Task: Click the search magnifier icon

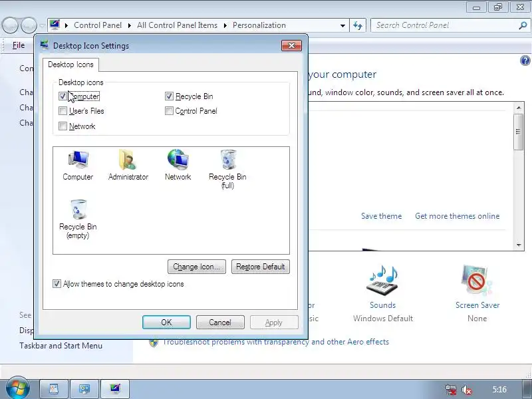Action: coord(523,25)
